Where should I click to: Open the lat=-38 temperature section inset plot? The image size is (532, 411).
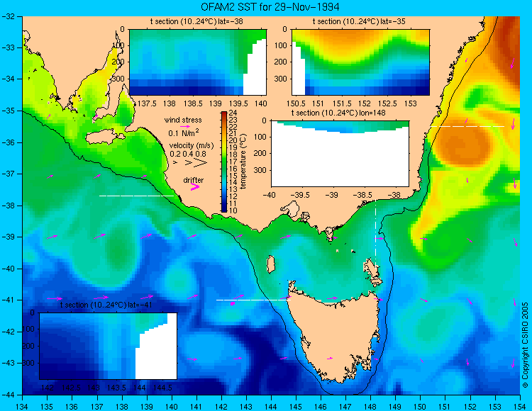pos(198,62)
